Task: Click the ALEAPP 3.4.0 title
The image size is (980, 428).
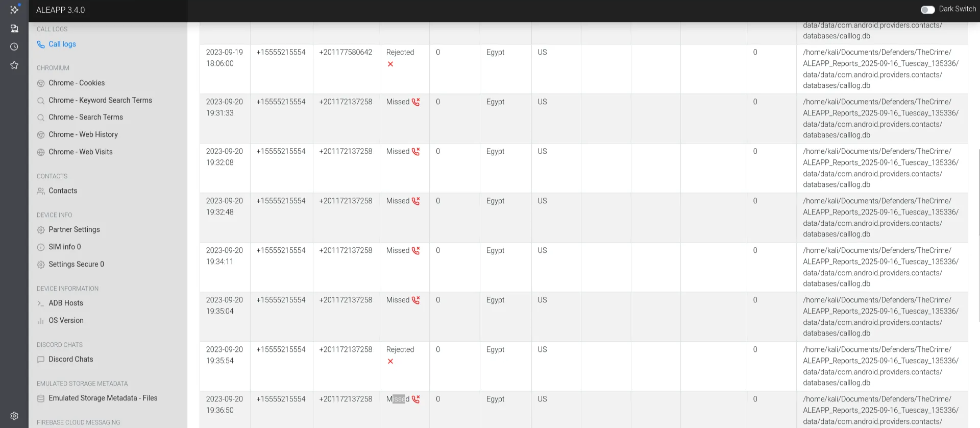Action: click(x=60, y=10)
